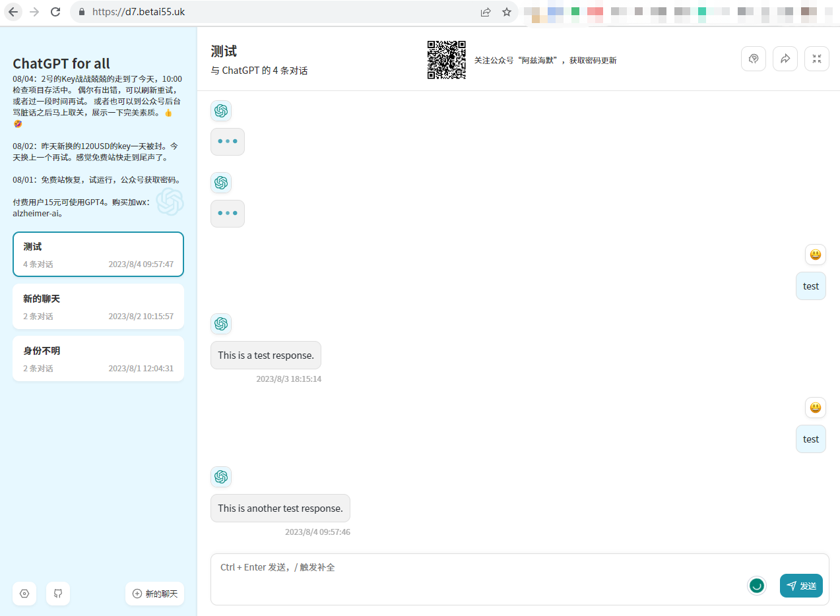The image size is (840, 616).
Task: Open the 身份不明 conversation
Action: (x=98, y=359)
